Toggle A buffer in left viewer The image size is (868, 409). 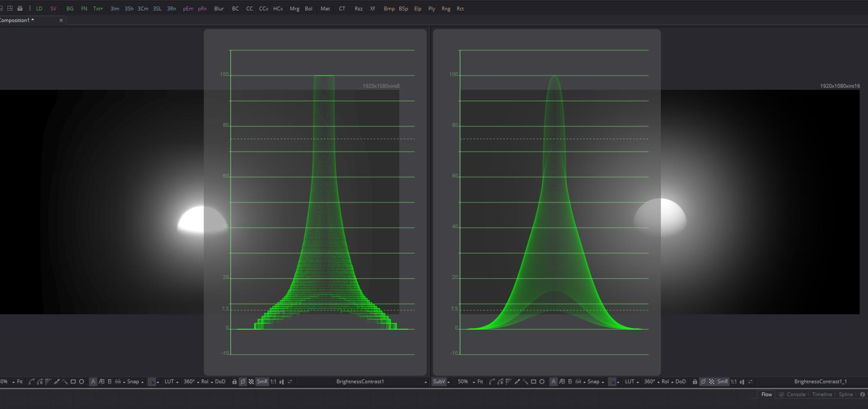(93, 382)
